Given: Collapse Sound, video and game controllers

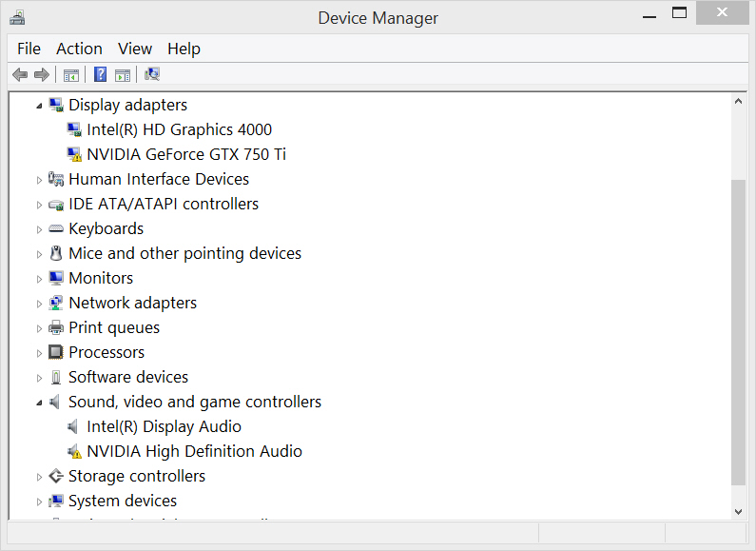Looking at the screenshot, I should point(39,403).
